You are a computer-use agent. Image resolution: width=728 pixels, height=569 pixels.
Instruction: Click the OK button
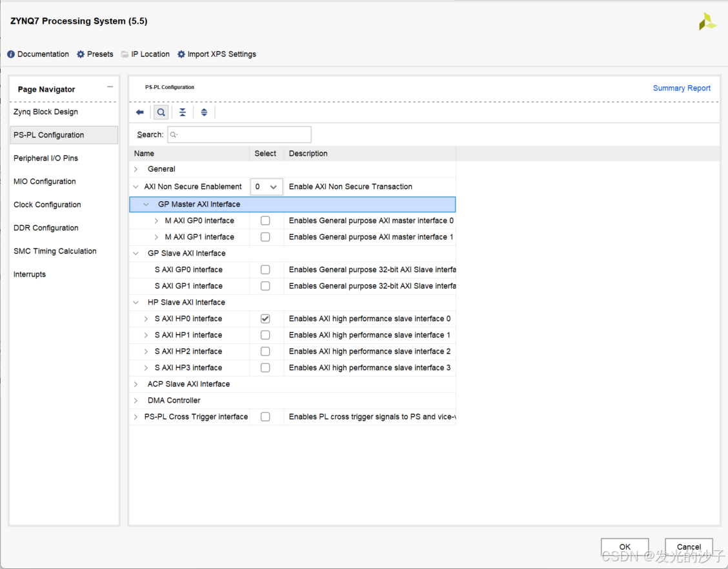point(625,546)
